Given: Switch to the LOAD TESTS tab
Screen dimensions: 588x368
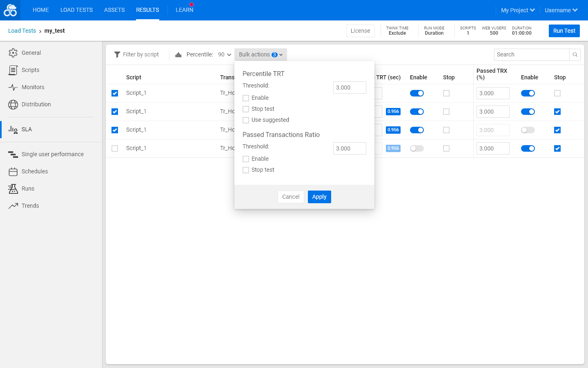Looking at the screenshot, I should (x=76, y=10).
